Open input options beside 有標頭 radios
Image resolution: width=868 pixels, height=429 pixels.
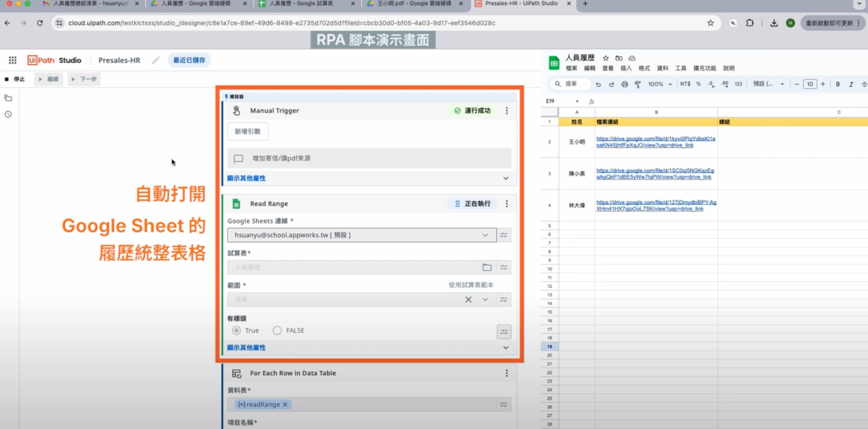(x=504, y=332)
